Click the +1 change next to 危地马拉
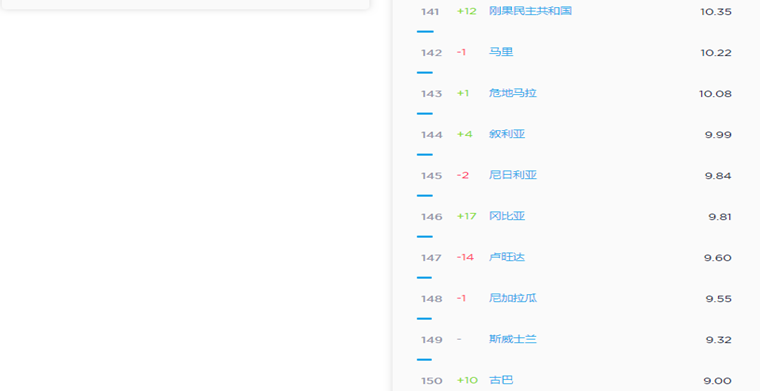The image size is (760, 391). coord(463,93)
